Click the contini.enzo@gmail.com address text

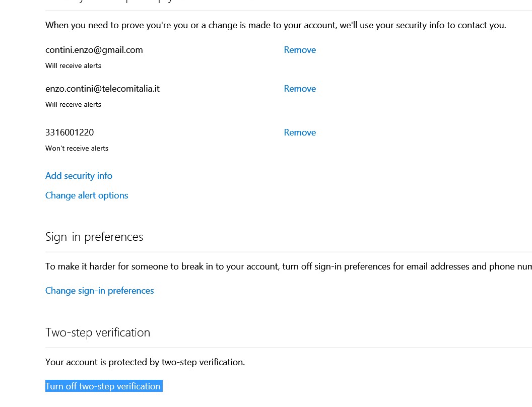coord(94,50)
